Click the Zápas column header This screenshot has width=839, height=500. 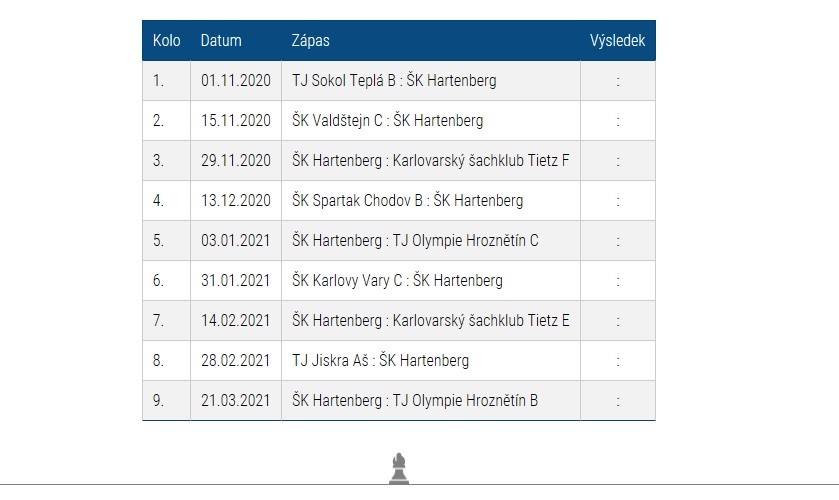point(310,41)
